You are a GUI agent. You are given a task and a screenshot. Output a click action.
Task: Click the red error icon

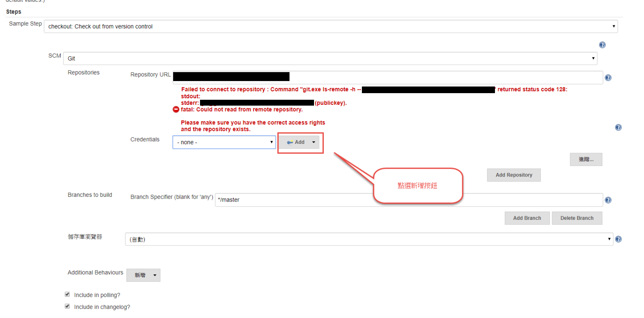click(x=176, y=110)
